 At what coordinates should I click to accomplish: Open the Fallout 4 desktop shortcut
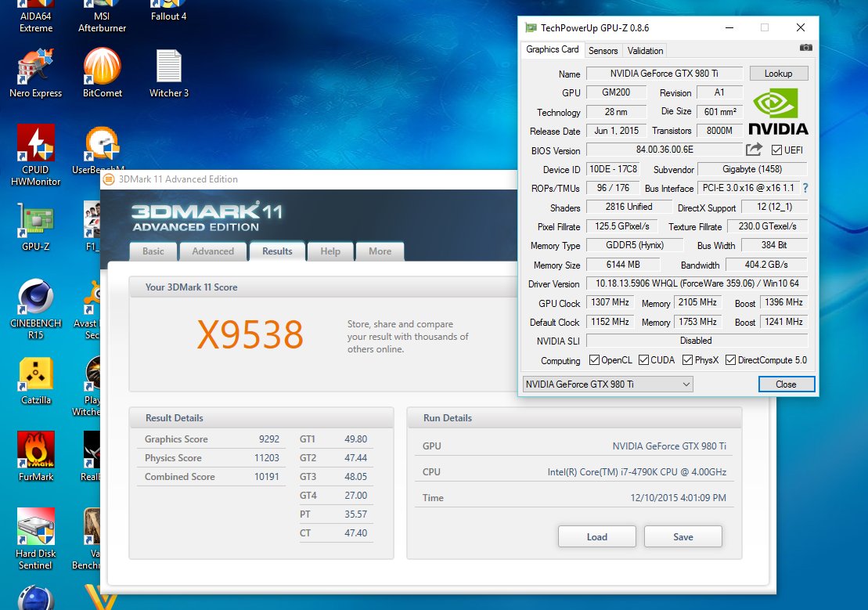169,11
